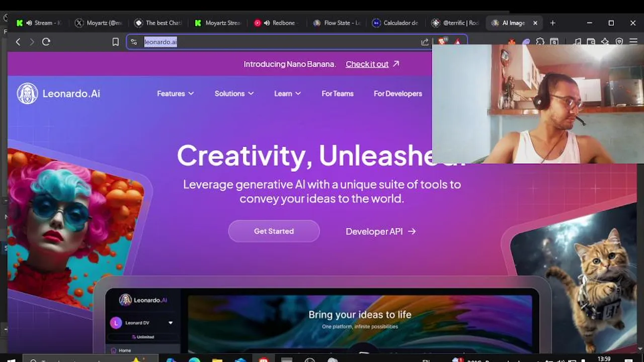
Task: Mute the Redbone tab via its speaker icon
Action: tap(267, 23)
